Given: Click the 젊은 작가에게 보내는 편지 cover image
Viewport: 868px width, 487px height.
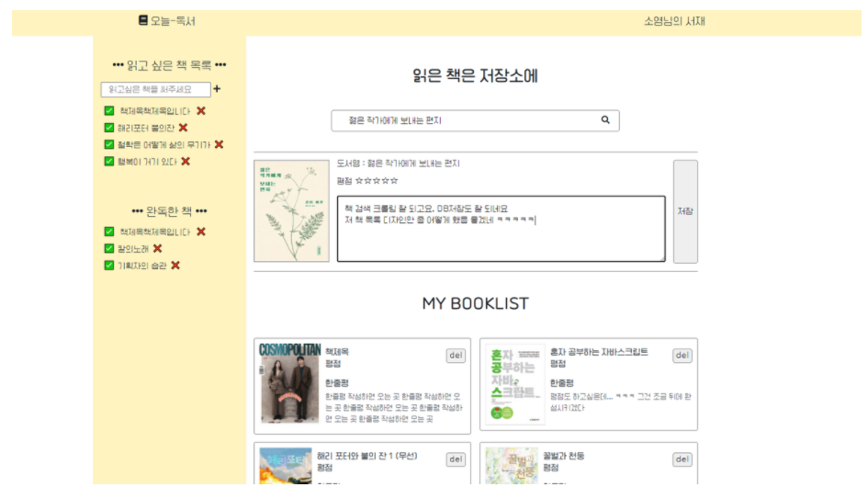Looking at the screenshot, I should [291, 211].
